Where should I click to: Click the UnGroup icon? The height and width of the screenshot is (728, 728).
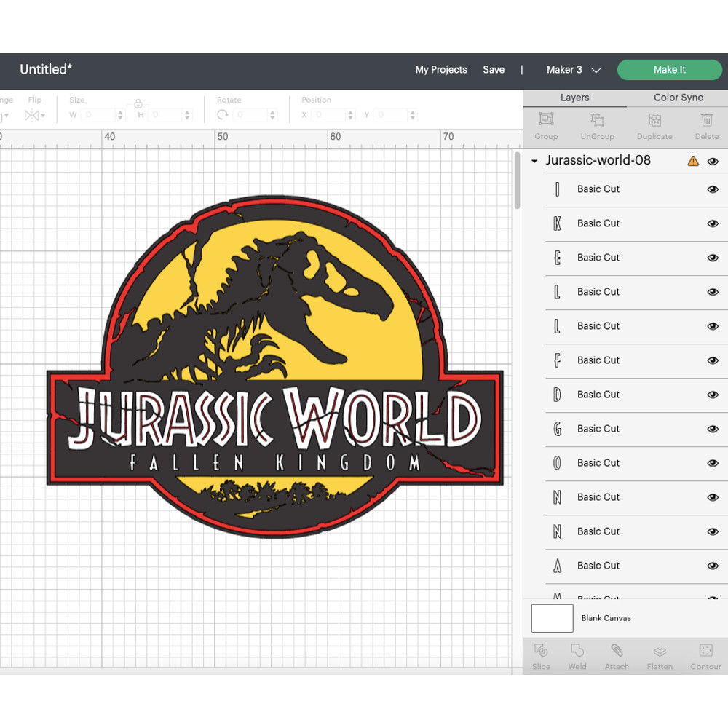pos(597,126)
